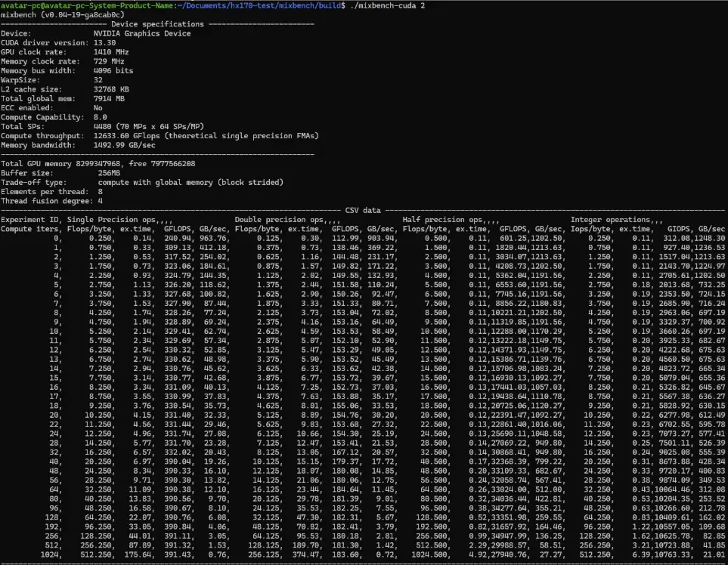
Task: Click the Compute Capability 8.0 value
Action: click(101, 117)
